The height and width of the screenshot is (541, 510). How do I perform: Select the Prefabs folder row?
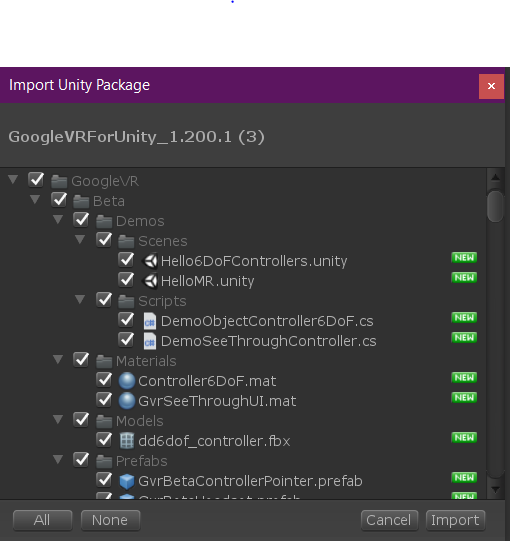tap(243, 461)
